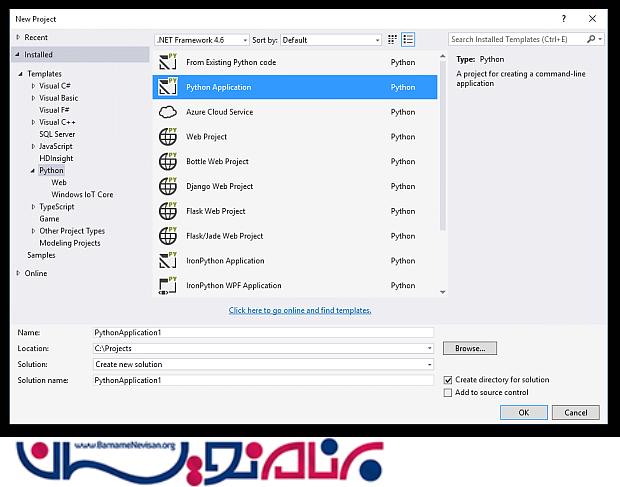Open the .NET Framework 4.6 dropdown
This screenshot has height=487, width=620.
coord(202,40)
